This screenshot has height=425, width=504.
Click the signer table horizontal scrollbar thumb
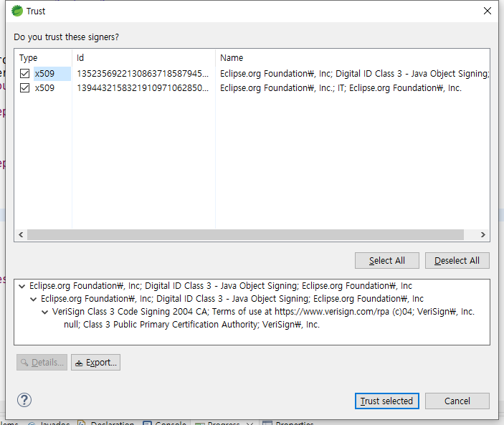245,234
